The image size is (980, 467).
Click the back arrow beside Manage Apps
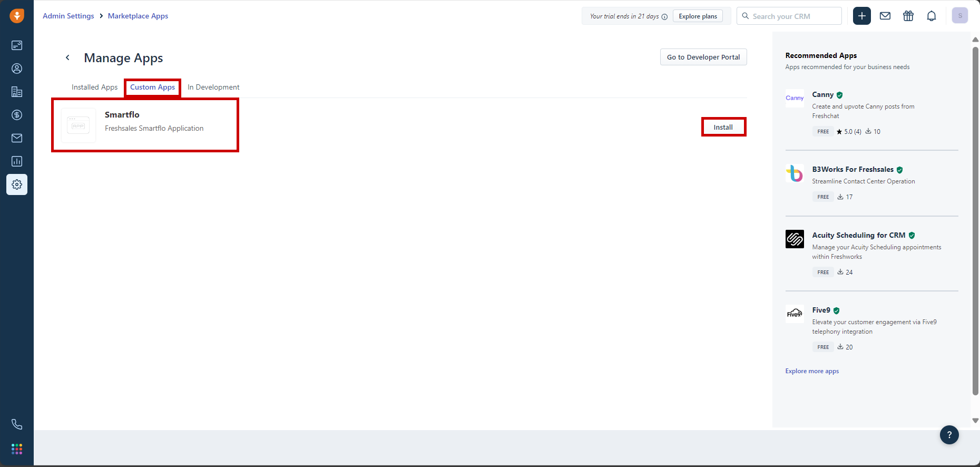coord(67,57)
